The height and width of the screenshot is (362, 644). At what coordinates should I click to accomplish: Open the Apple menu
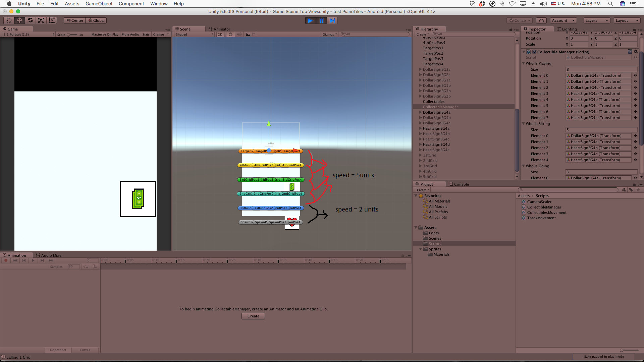(9, 4)
